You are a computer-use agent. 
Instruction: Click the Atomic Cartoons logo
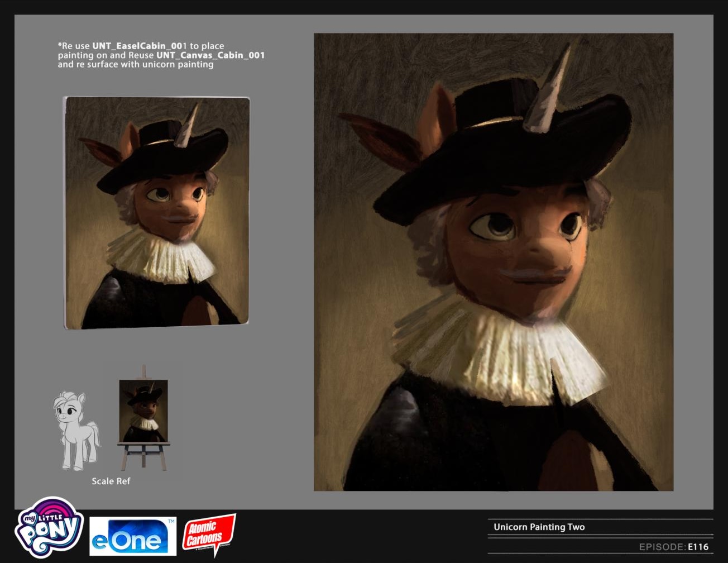(209, 535)
